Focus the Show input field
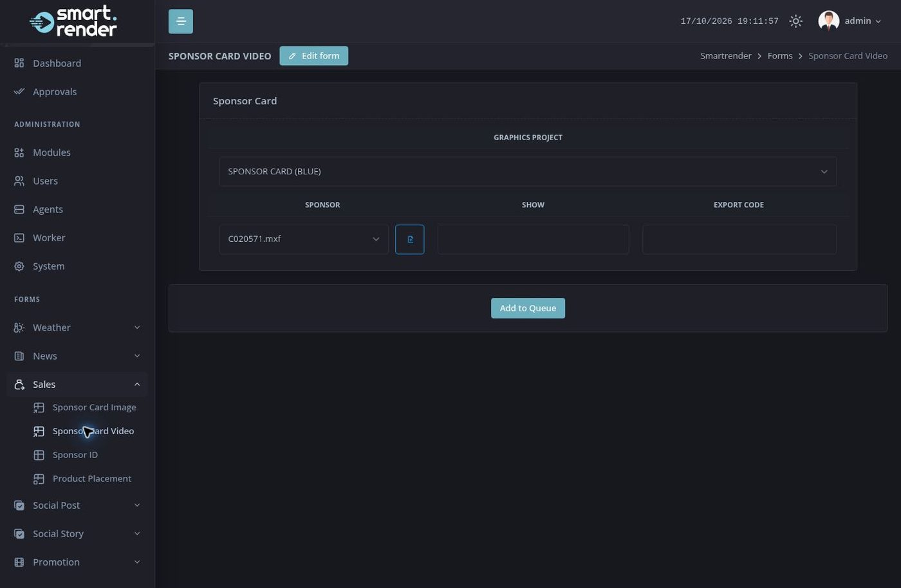Screen dimensions: 901x588 coord(533,239)
